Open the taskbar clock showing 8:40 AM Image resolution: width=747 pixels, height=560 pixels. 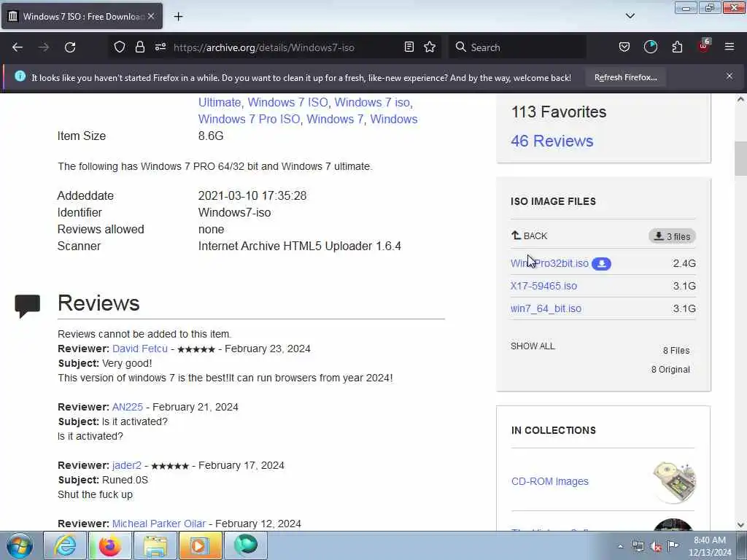click(710, 545)
